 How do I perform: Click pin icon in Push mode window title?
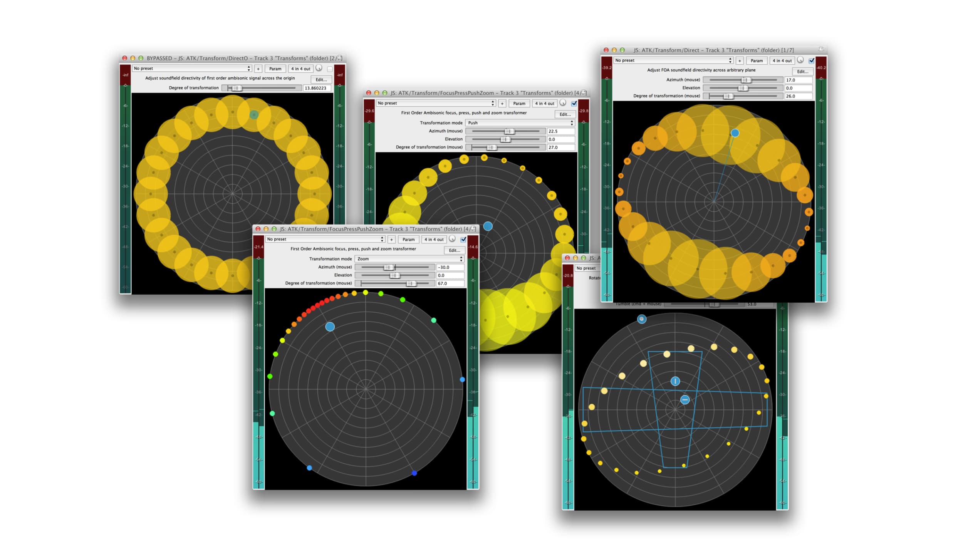pyautogui.click(x=584, y=93)
